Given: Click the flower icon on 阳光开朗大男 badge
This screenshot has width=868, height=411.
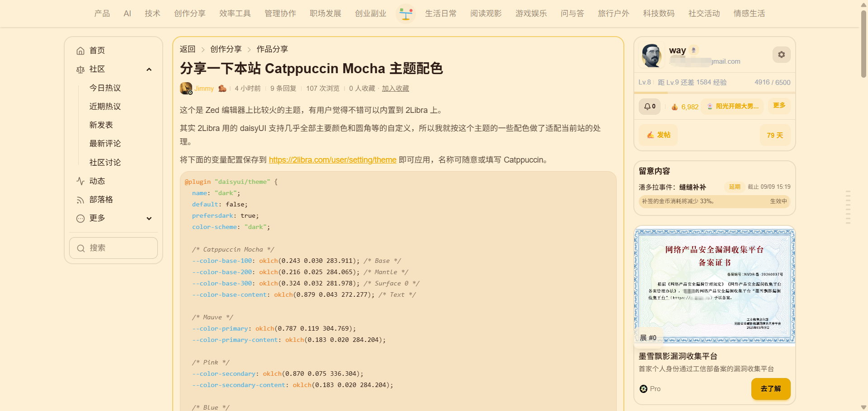Looking at the screenshot, I should (x=710, y=107).
